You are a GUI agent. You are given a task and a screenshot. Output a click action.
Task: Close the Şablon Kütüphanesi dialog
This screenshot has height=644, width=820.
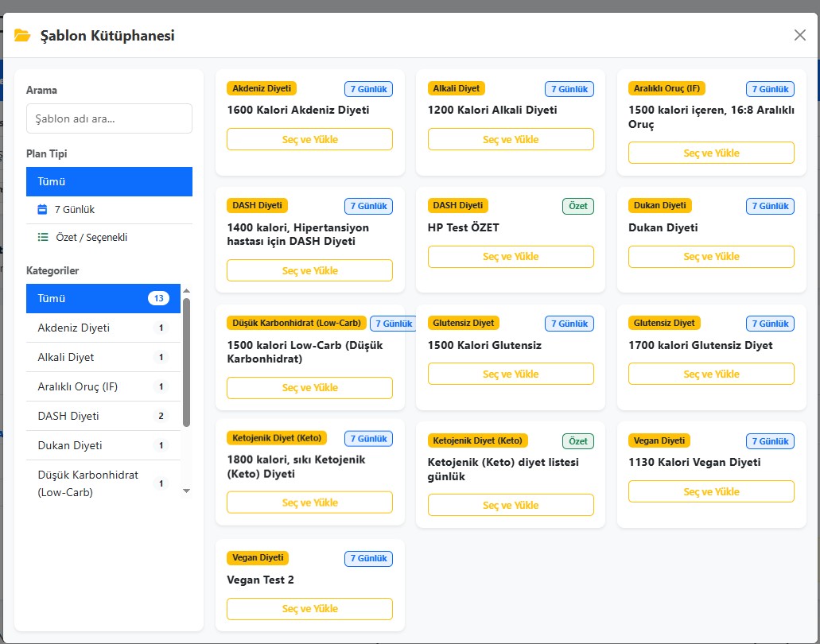(x=799, y=35)
